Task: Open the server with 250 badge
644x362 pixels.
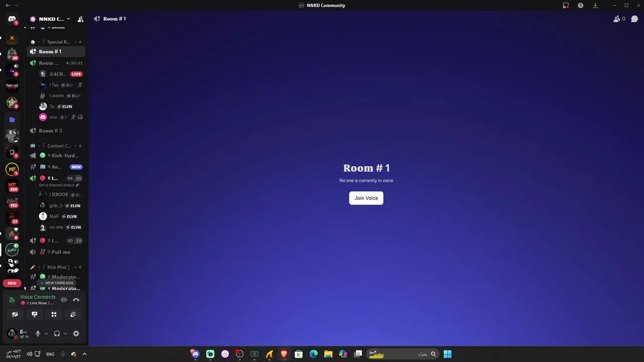Action: click(x=12, y=186)
